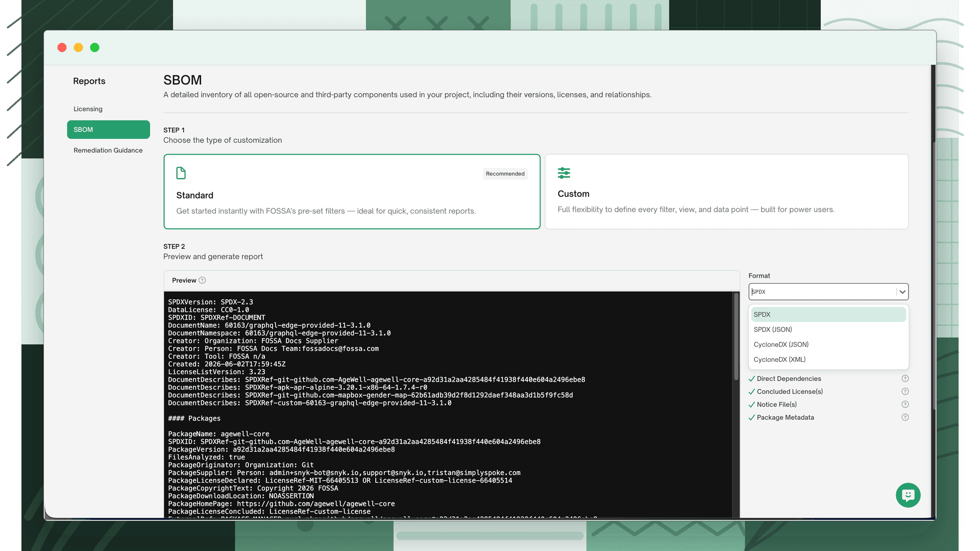Click the red close window button
Viewport: 980px width, 551px height.
tap(62, 47)
